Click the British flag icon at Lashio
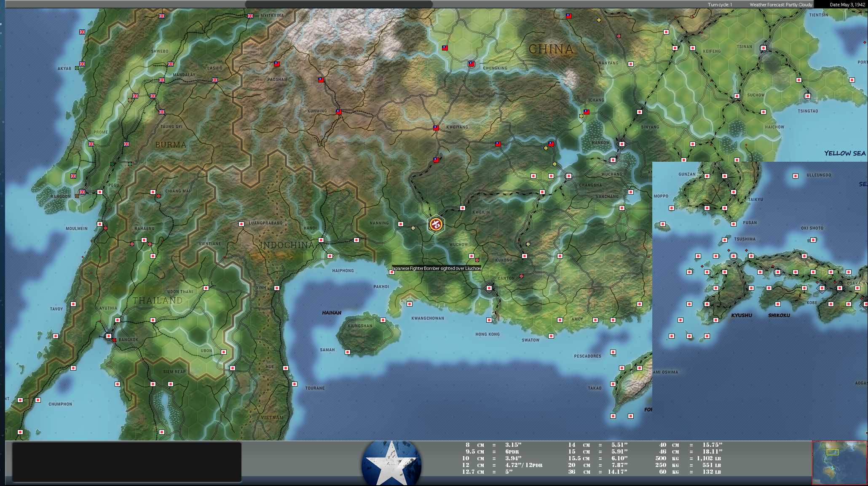Viewport: 868px width, 486px height. click(215, 80)
